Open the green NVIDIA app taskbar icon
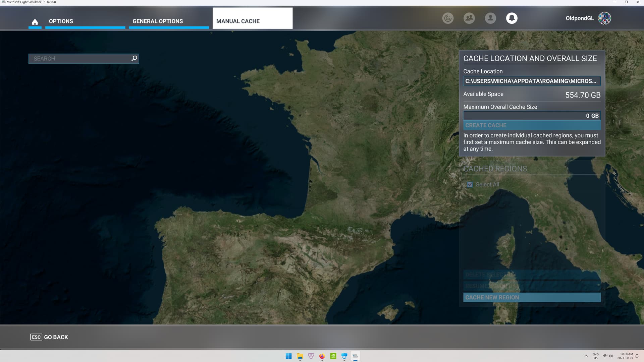644x362 pixels. coord(333,356)
